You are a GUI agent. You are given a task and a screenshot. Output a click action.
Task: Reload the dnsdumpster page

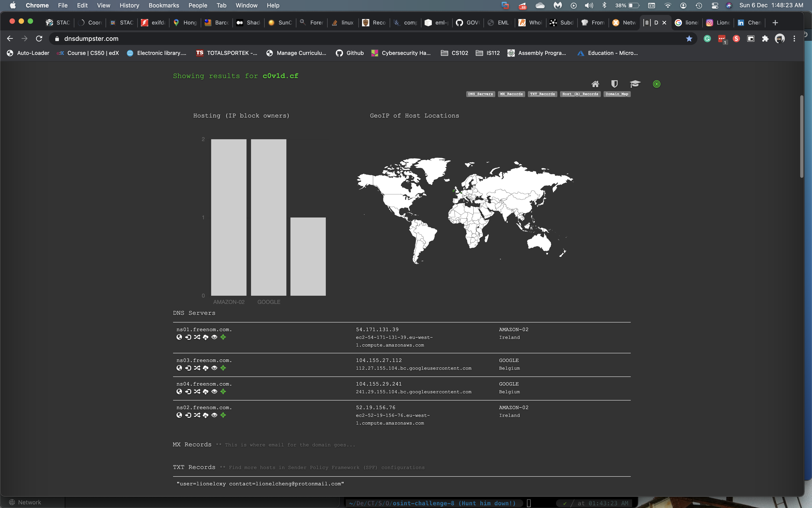(39, 39)
